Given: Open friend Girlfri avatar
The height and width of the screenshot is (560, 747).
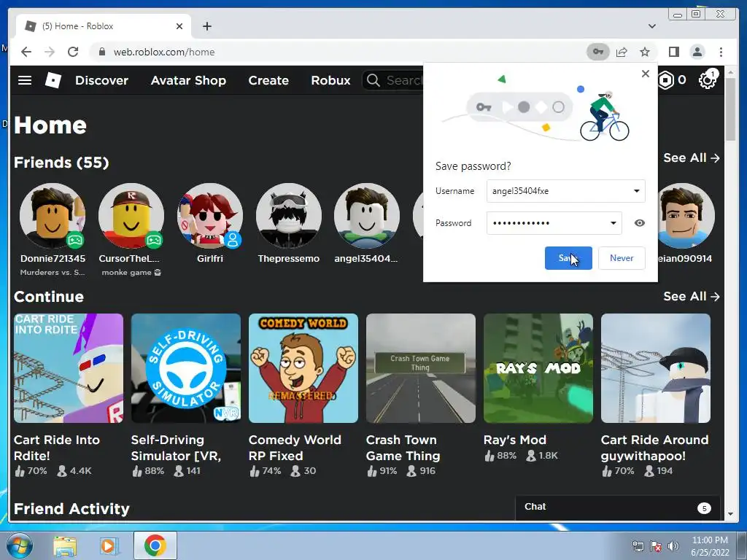Looking at the screenshot, I should tap(209, 216).
